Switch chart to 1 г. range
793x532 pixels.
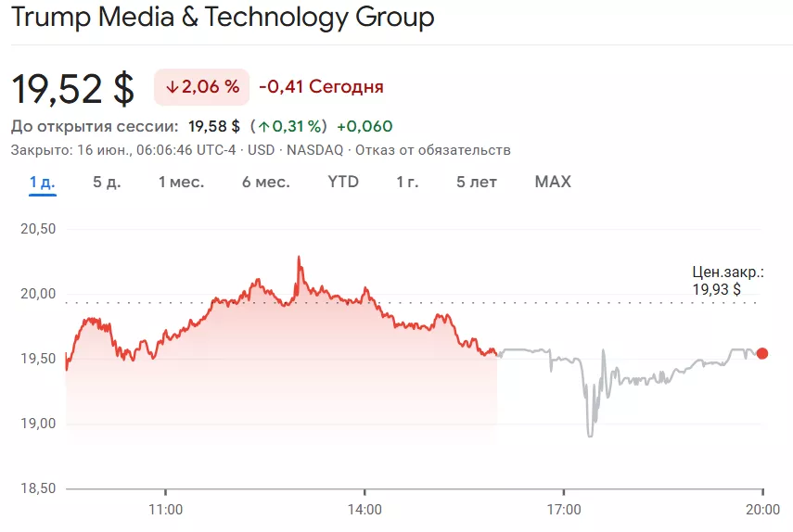407,182
